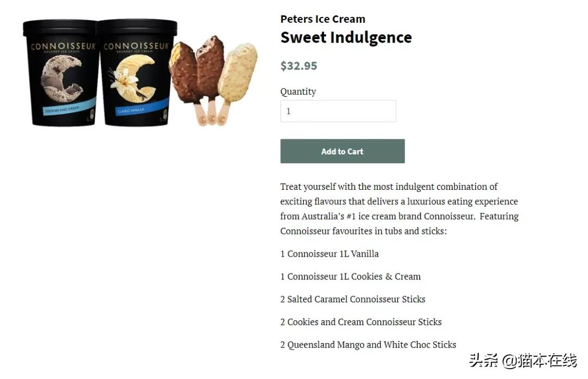588x379 pixels.
Task: Click the Cookies and Cream label on left tub
Action: (62, 109)
